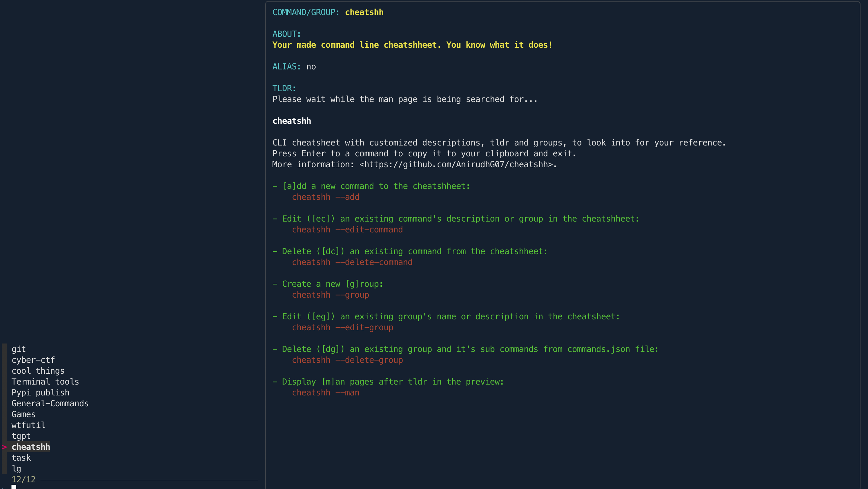Image resolution: width=868 pixels, height=489 pixels.
Task: Click 'Press Enter to a command to copy' line
Action: pyautogui.click(x=424, y=154)
